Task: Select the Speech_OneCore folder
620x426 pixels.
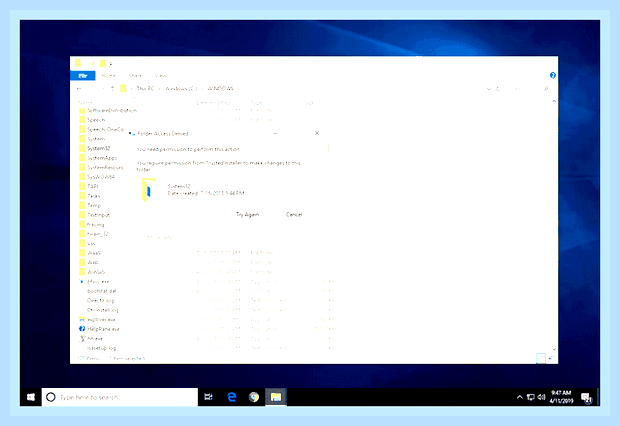Action: pyautogui.click(x=101, y=129)
